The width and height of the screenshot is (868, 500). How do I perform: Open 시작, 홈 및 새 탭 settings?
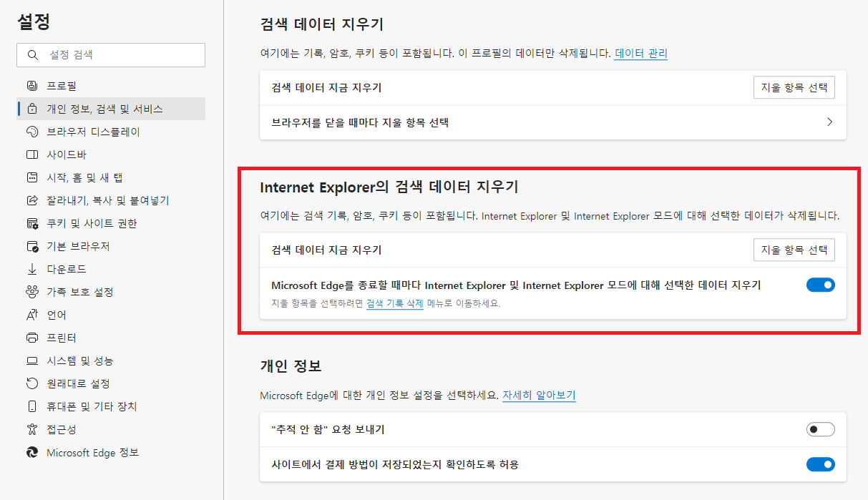pyautogui.click(x=111, y=177)
